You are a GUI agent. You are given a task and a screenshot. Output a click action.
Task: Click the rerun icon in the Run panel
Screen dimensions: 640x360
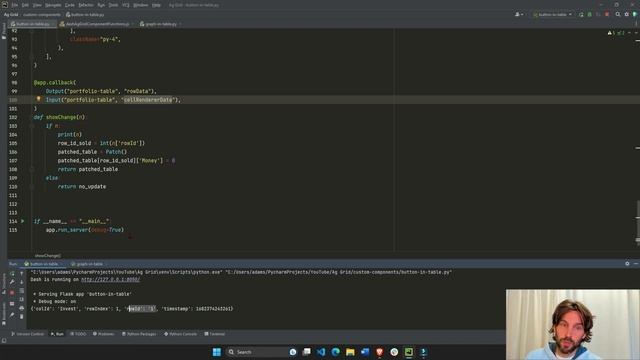[x=12, y=273]
